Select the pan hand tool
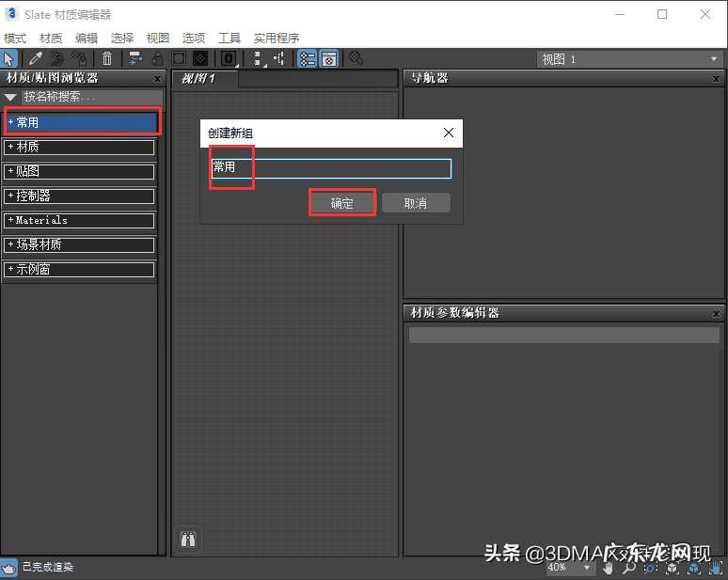This screenshot has width=728, height=580. (x=609, y=568)
